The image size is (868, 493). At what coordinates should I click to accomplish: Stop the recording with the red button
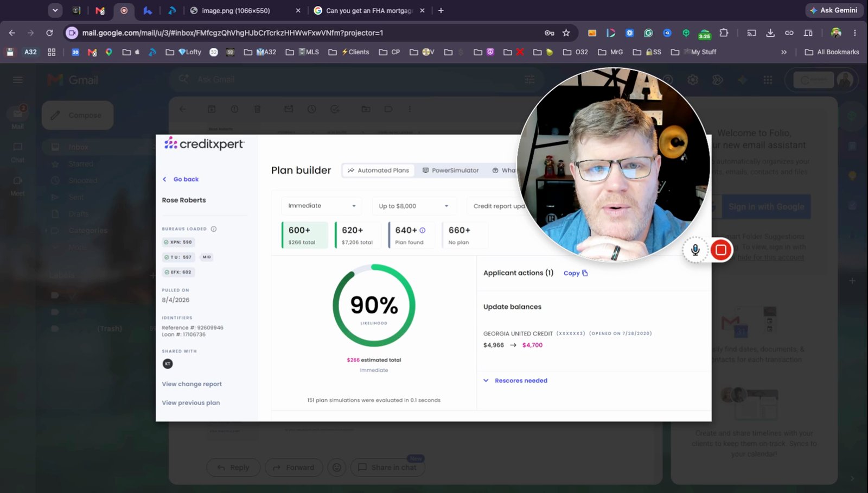pos(721,250)
